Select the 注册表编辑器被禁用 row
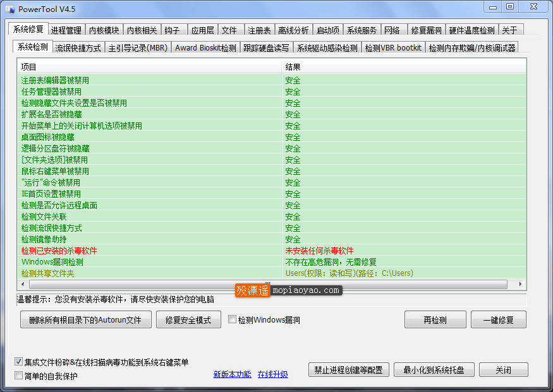This screenshot has width=553, height=392. [x=272, y=80]
